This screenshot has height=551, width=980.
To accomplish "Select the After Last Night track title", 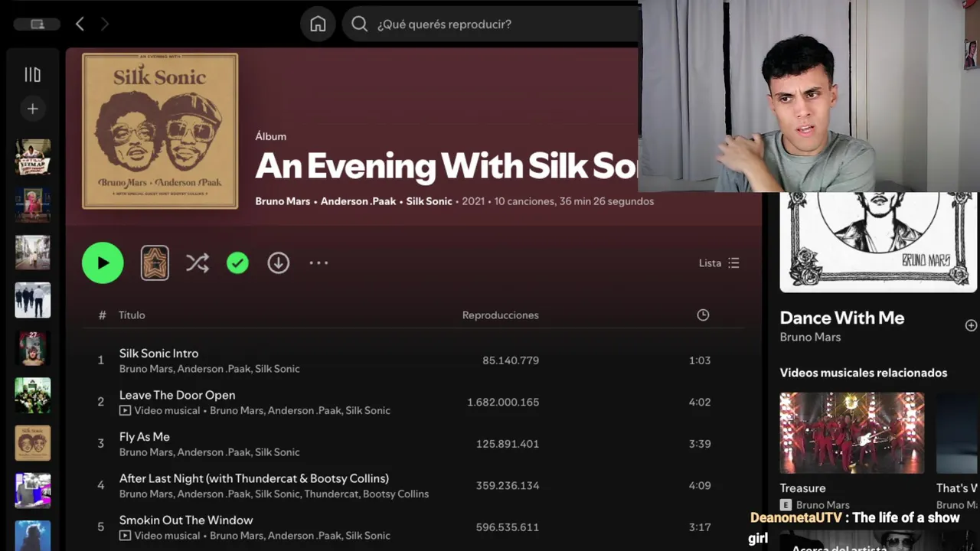I will 253,478.
